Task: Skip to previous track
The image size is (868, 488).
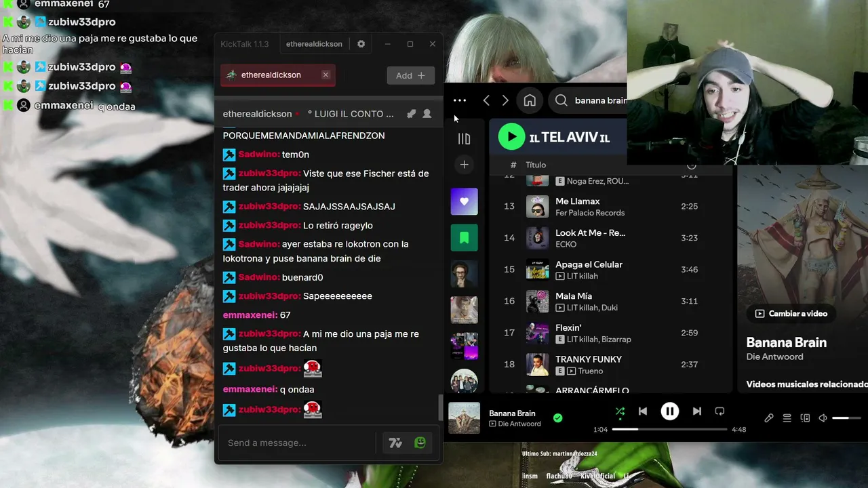Action: pyautogui.click(x=643, y=411)
